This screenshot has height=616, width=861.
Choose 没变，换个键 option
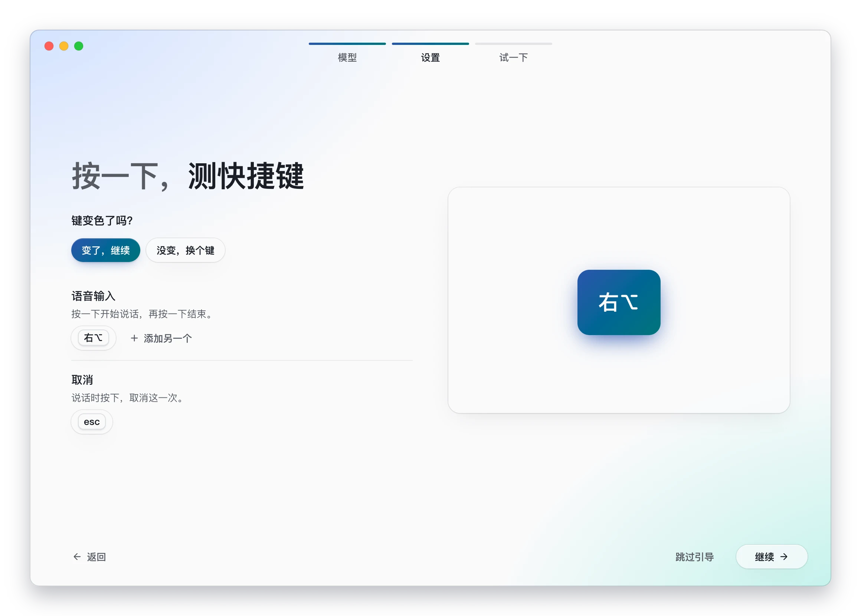pos(186,250)
